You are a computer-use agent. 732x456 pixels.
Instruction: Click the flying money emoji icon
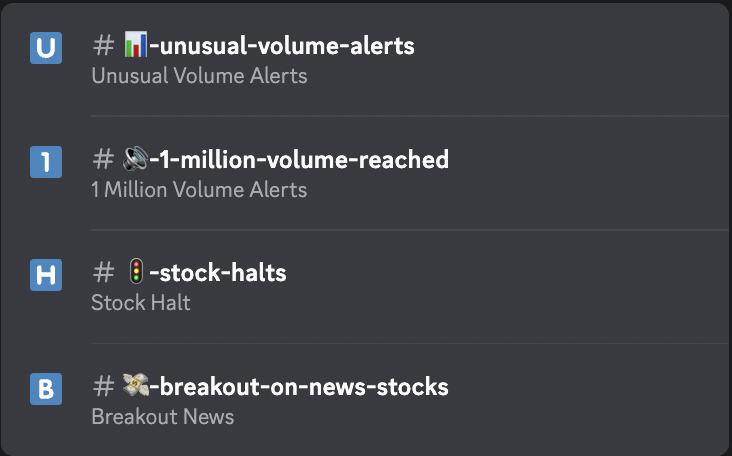[x=136, y=386]
